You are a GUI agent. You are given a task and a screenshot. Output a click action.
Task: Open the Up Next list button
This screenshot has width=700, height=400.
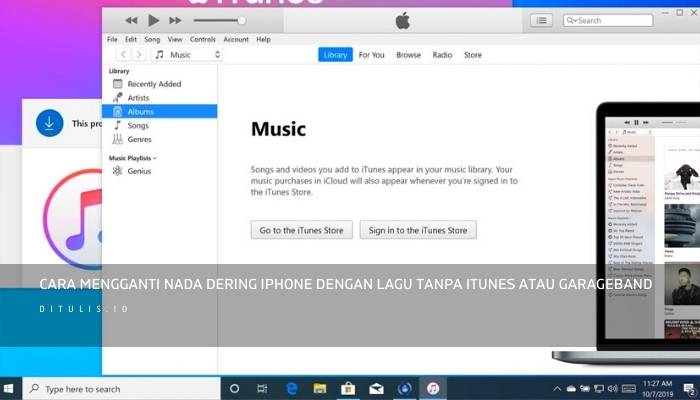[542, 20]
